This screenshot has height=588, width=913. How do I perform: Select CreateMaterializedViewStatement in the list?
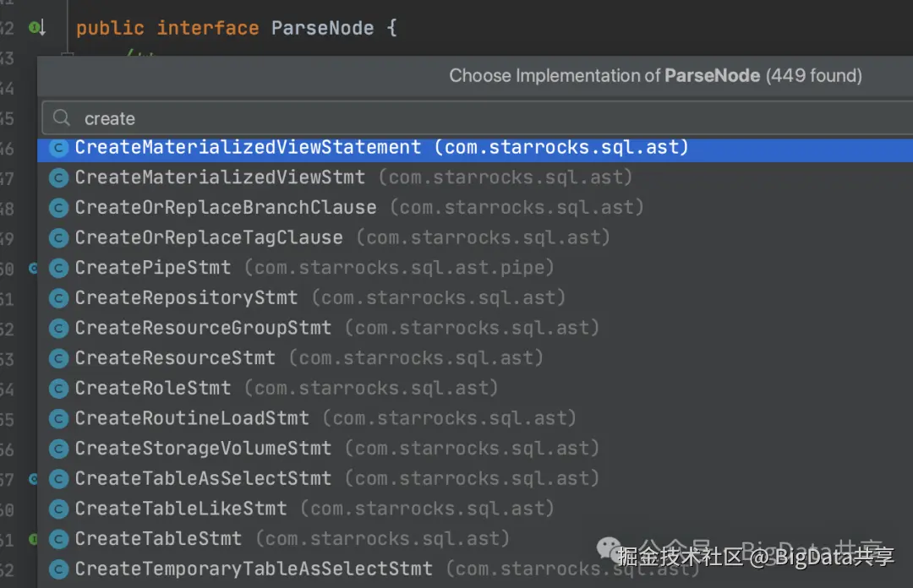(475, 148)
